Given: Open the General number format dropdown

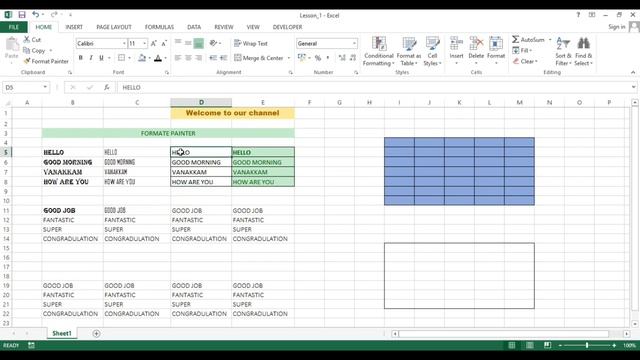Looking at the screenshot, I should point(354,43).
